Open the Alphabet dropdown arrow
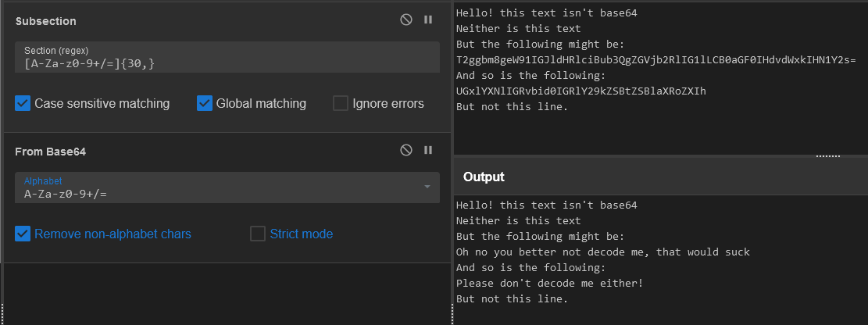The image size is (868, 325). [x=427, y=187]
